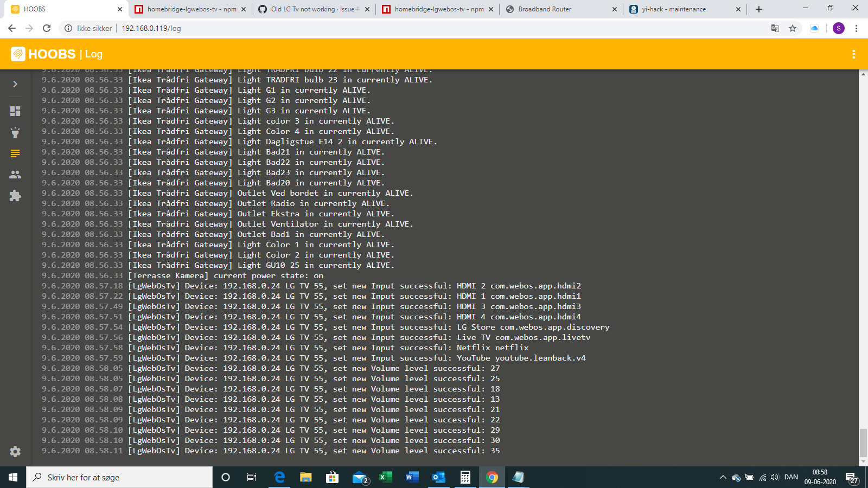Click the HOOBS logo in the header
The image size is (868, 488).
[17, 54]
